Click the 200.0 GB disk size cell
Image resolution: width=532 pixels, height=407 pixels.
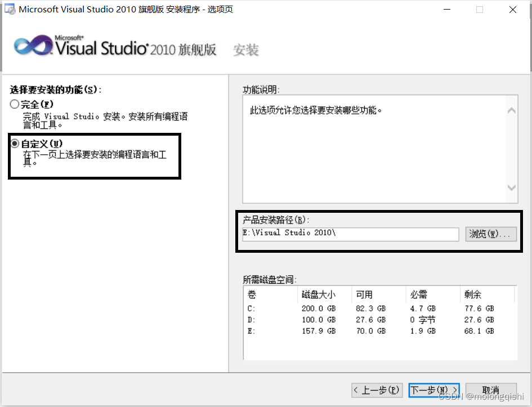tap(319, 308)
